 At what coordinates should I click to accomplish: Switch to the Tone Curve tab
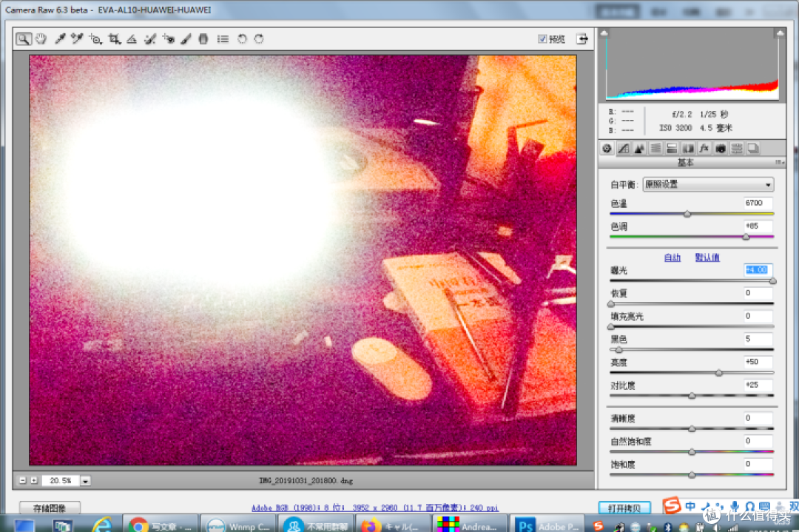click(x=623, y=148)
